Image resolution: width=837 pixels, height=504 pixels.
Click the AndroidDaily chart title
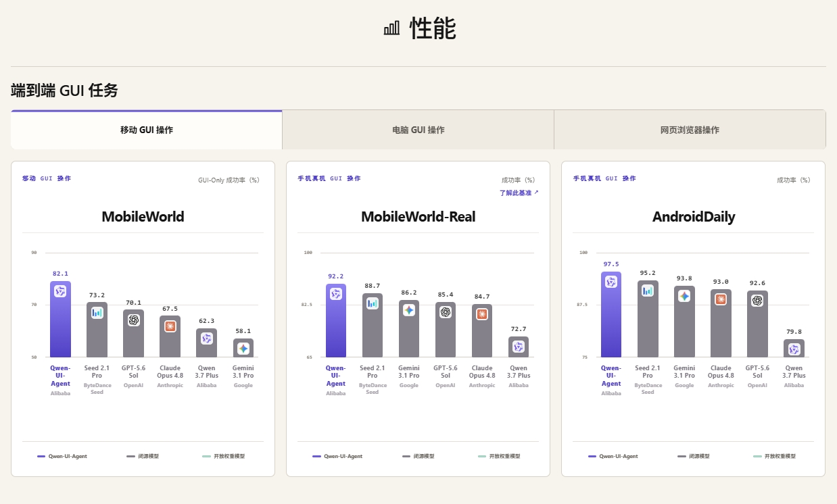click(694, 217)
